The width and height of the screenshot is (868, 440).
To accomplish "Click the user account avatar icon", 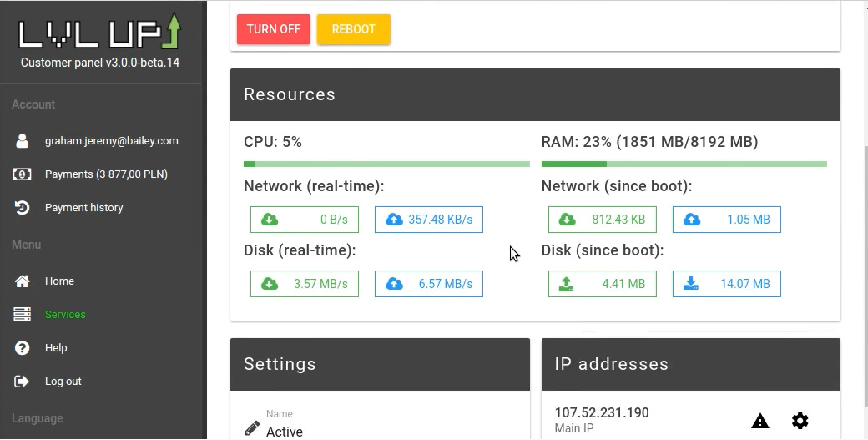I will click(x=23, y=141).
